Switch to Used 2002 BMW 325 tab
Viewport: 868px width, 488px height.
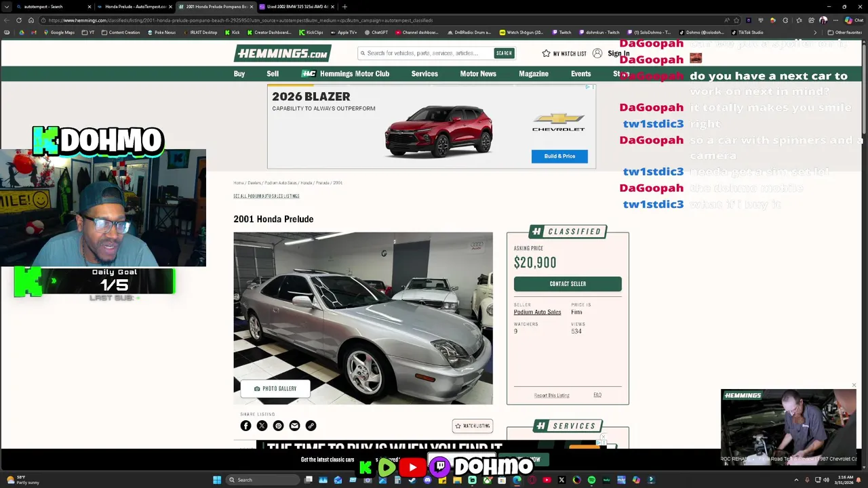tap(297, 7)
